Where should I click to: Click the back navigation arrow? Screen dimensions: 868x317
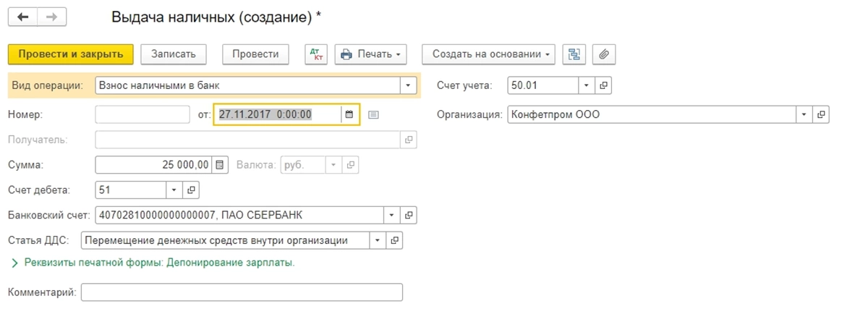click(24, 16)
